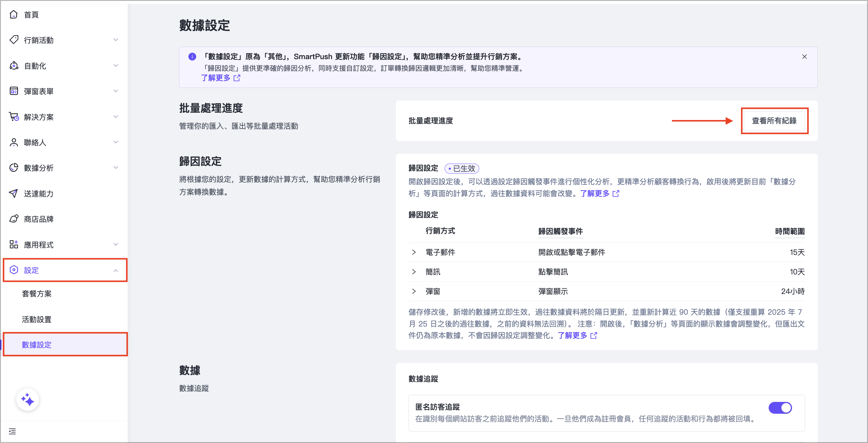868x443 pixels.
Task: Click the 數據分析 pie chart icon
Action: pyautogui.click(x=14, y=168)
